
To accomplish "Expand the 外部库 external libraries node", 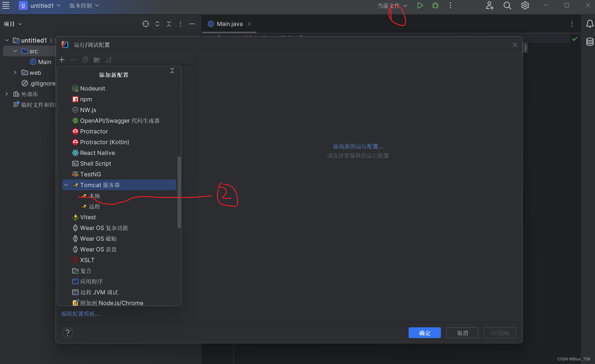I will coord(6,94).
